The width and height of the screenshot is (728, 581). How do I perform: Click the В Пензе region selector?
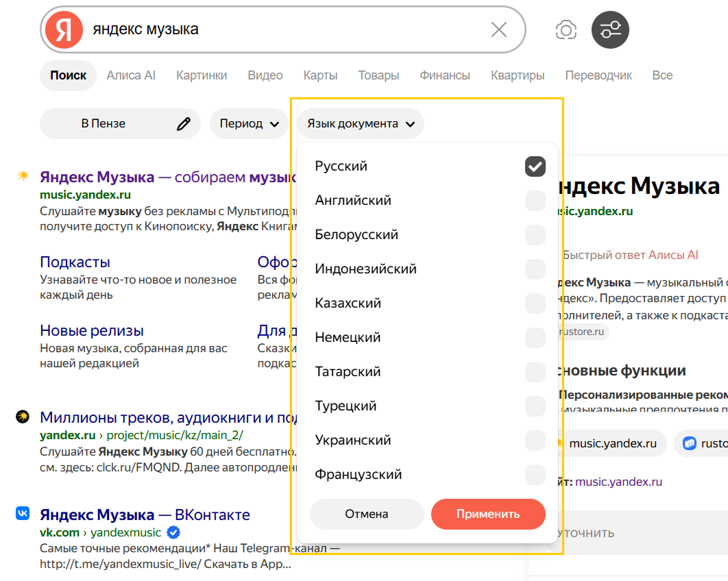coord(120,124)
